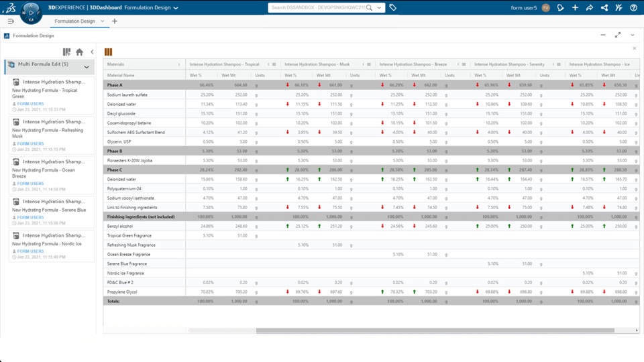The width and height of the screenshot is (644, 362).
Task: Click Propylene Glycol material name
Action: tap(122, 292)
